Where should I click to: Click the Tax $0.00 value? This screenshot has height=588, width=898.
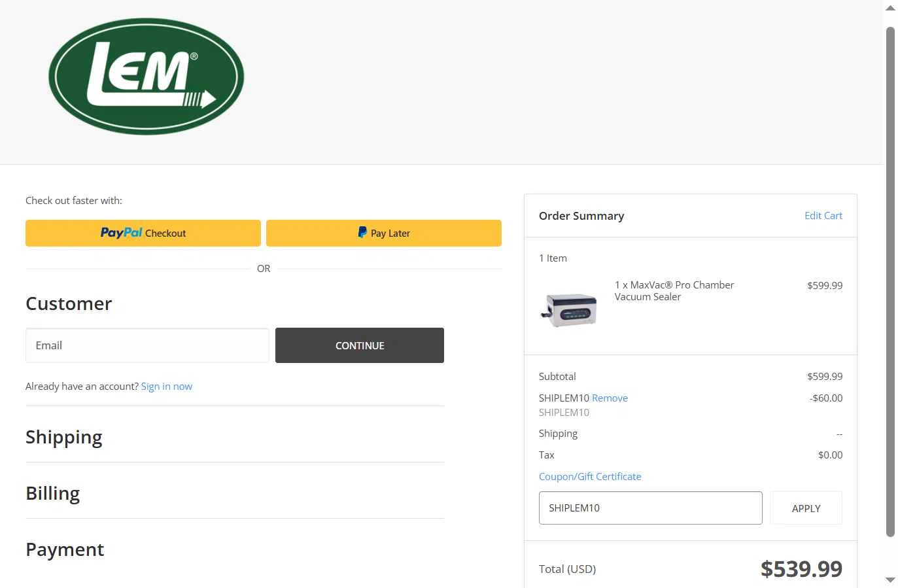831,455
